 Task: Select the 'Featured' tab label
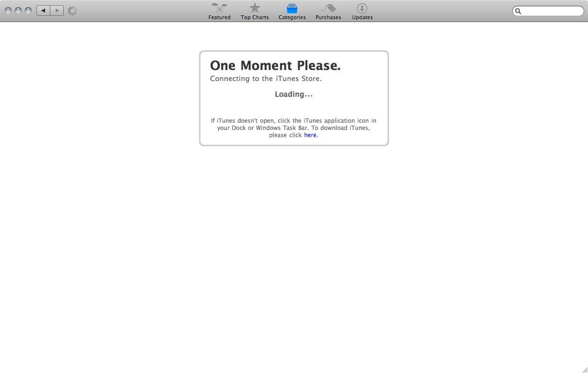[x=219, y=17]
